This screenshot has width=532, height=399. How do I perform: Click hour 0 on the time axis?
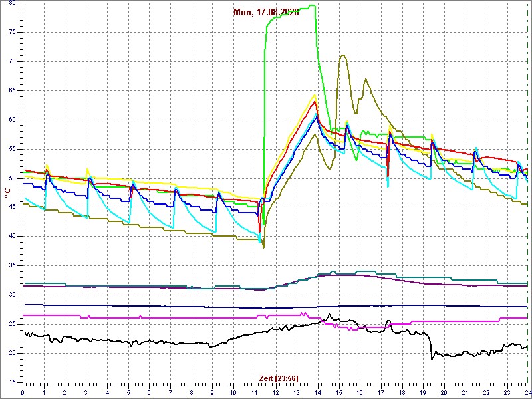pos(23,392)
